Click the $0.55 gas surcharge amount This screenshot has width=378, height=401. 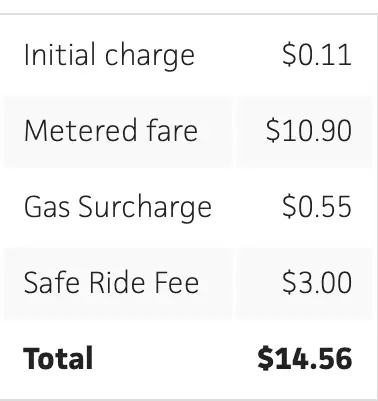pos(317,206)
